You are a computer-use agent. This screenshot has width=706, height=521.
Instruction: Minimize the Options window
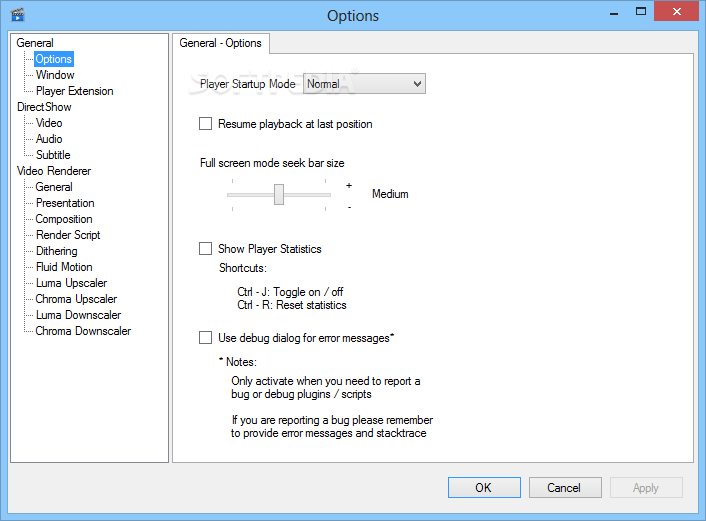614,13
